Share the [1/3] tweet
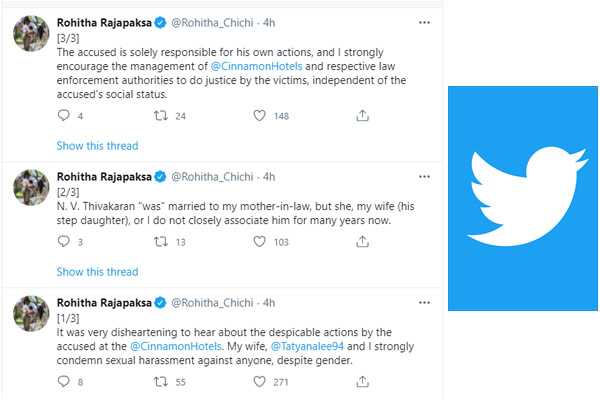This screenshot has width=600, height=400. pos(363,381)
